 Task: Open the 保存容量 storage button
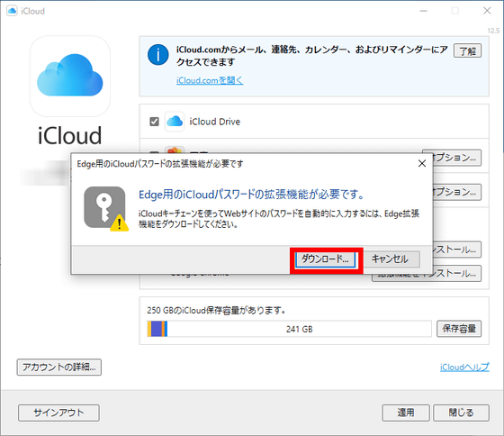pyautogui.click(x=459, y=329)
